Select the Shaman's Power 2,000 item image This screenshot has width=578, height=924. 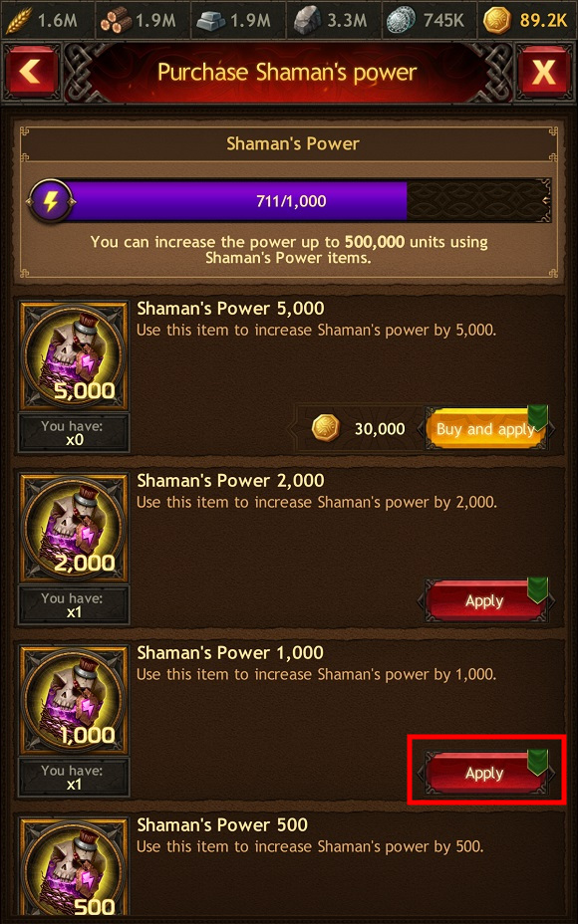pos(74,528)
